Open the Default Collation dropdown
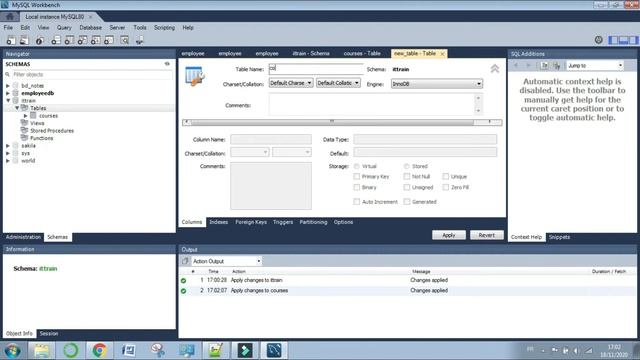640x360 pixels. point(338,83)
